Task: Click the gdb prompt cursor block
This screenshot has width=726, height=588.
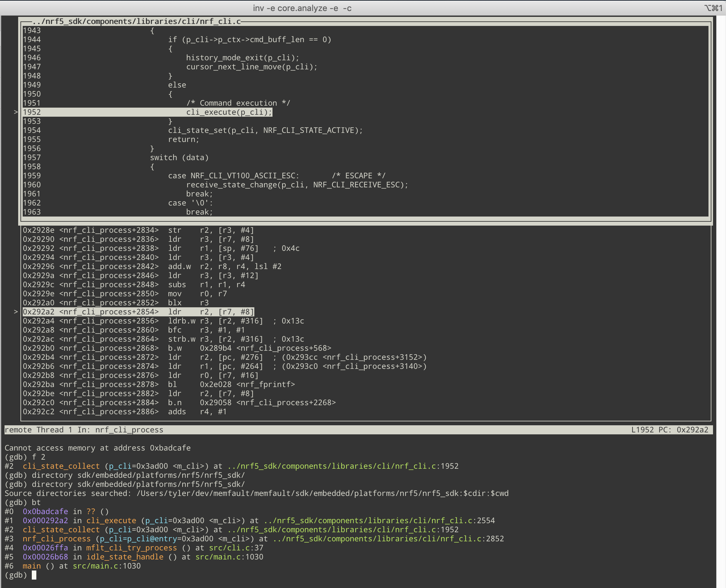Action: (x=34, y=575)
